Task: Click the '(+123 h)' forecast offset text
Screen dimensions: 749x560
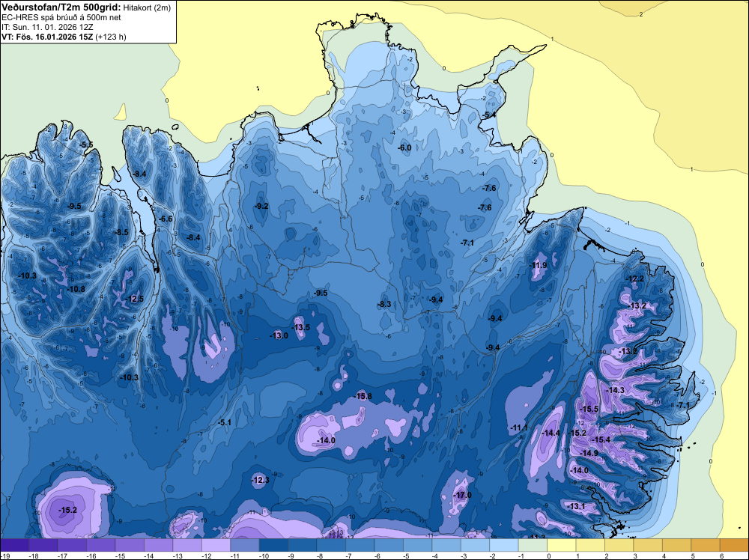Action: pyautogui.click(x=111, y=37)
